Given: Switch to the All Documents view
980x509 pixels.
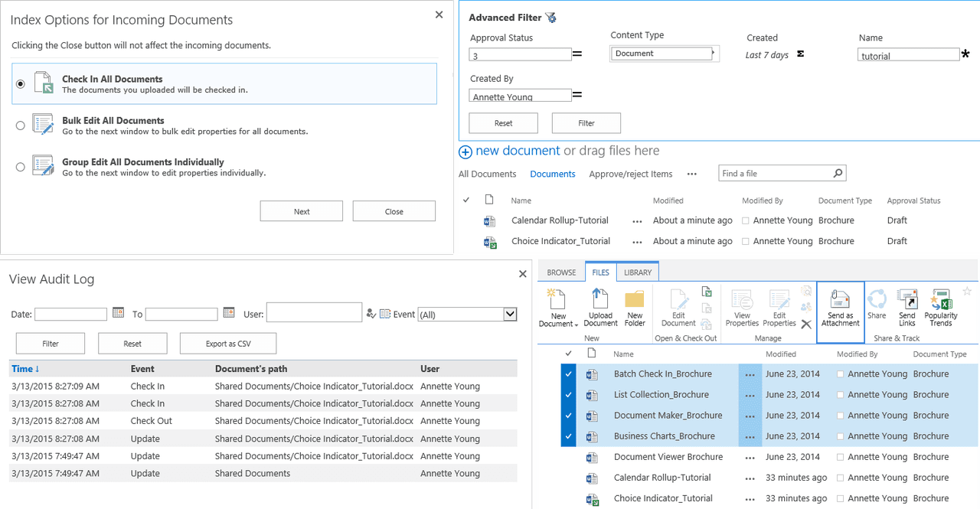Looking at the screenshot, I should pos(488,175).
